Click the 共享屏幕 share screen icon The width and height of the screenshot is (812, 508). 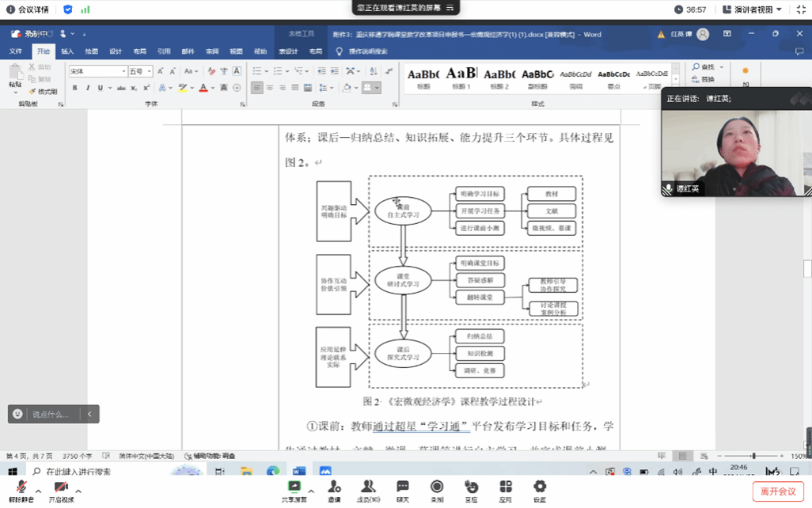click(x=294, y=487)
